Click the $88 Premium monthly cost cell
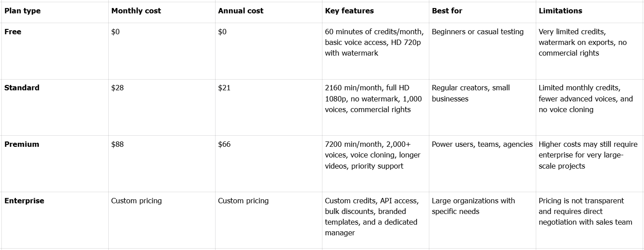The width and height of the screenshot is (644, 250). tap(118, 144)
